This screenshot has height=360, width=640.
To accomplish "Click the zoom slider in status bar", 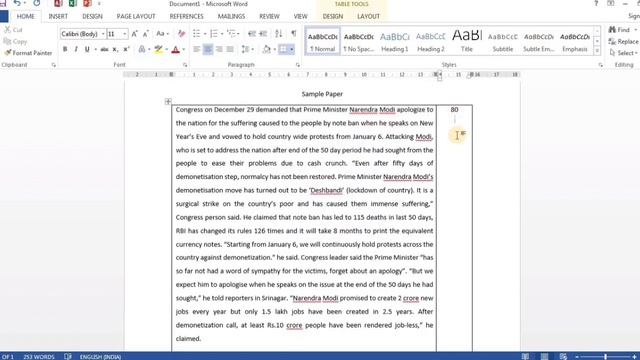I will [x=605, y=357].
